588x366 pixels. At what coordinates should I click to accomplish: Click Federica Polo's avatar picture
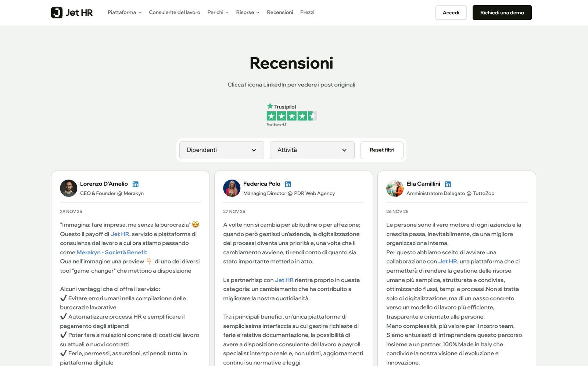[232, 188]
